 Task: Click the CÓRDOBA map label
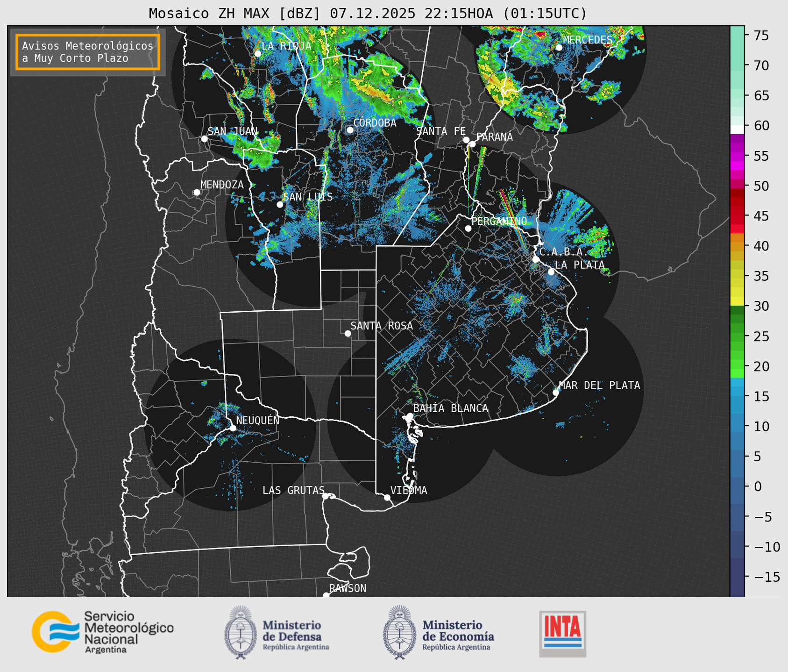click(x=375, y=123)
